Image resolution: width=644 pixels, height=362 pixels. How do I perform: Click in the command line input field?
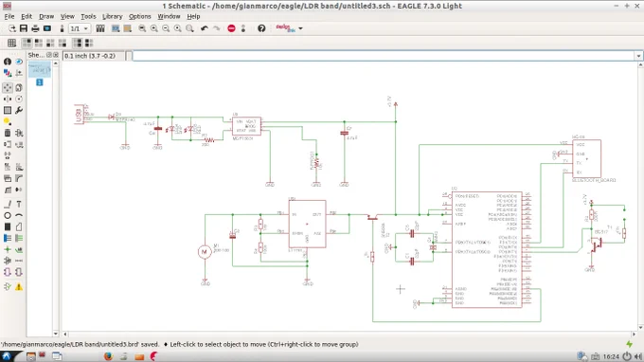(384, 56)
